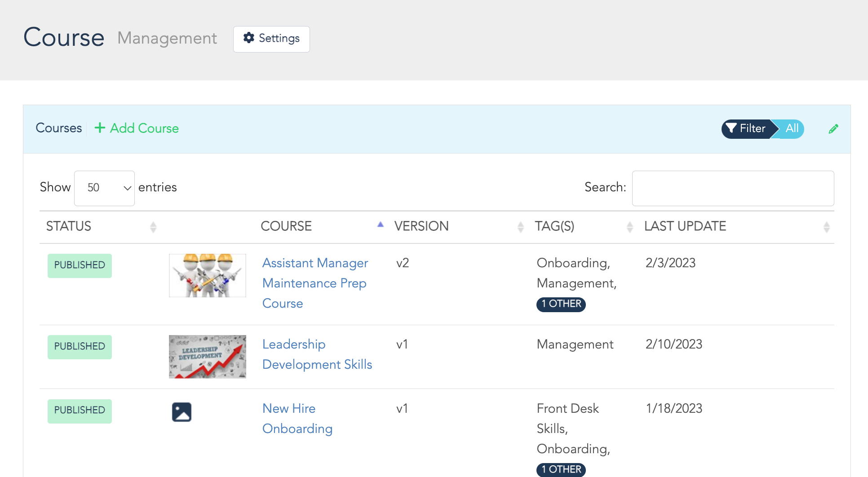
Task: Open New Hire Onboarding course
Action: point(297,419)
